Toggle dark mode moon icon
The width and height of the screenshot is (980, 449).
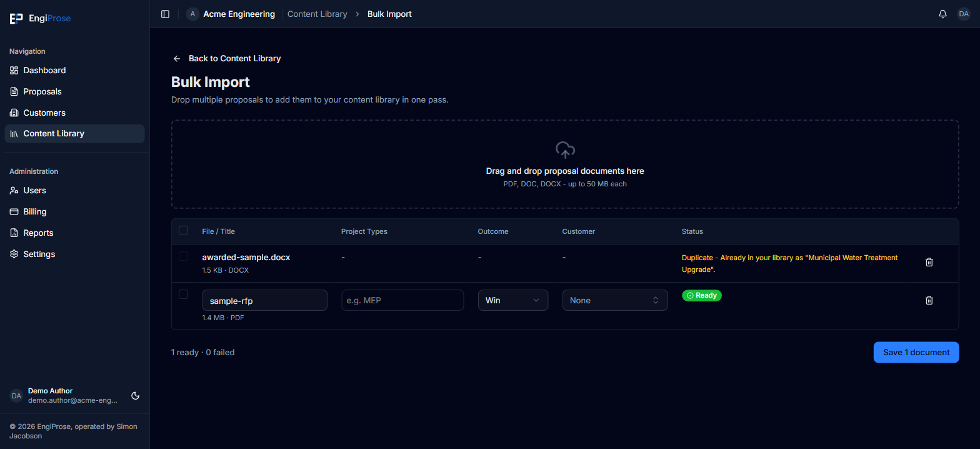point(136,396)
